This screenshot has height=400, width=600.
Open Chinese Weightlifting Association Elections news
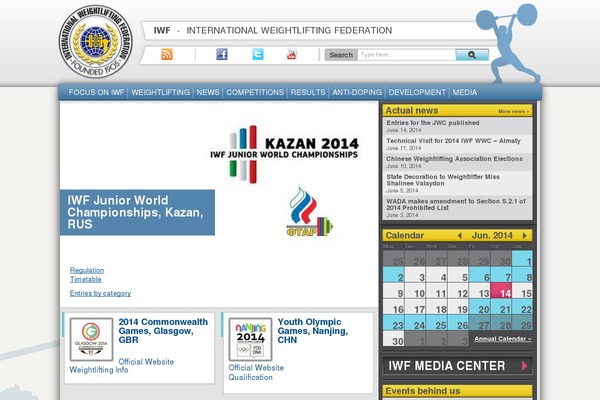coord(454,159)
